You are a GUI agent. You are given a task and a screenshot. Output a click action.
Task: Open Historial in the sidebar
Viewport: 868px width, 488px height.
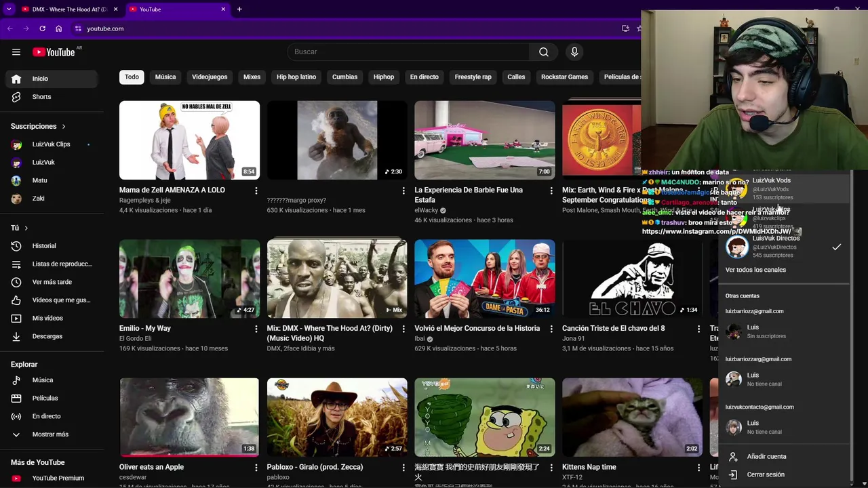pos(52,246)
